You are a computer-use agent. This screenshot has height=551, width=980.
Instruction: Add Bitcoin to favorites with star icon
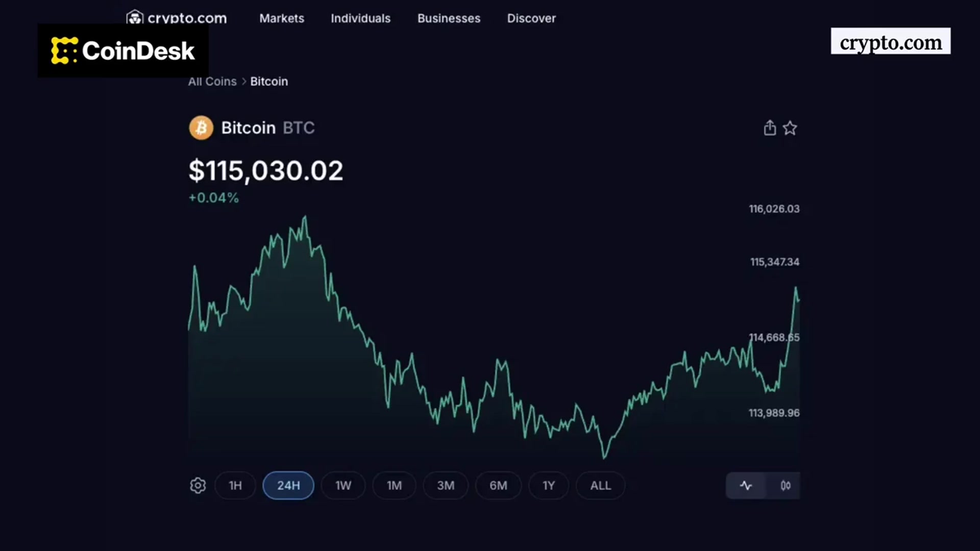(x=790, y=128)
